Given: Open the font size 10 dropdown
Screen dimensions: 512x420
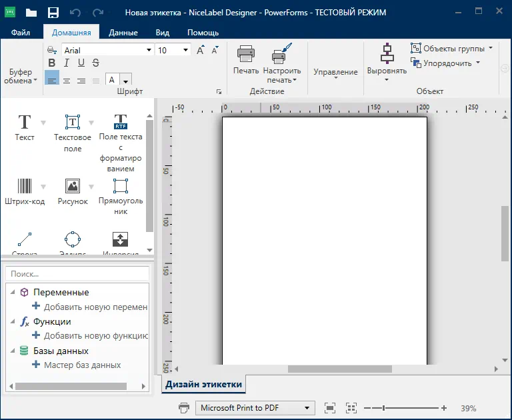Looking at the screenshot, I should click(x=185, y=50).
